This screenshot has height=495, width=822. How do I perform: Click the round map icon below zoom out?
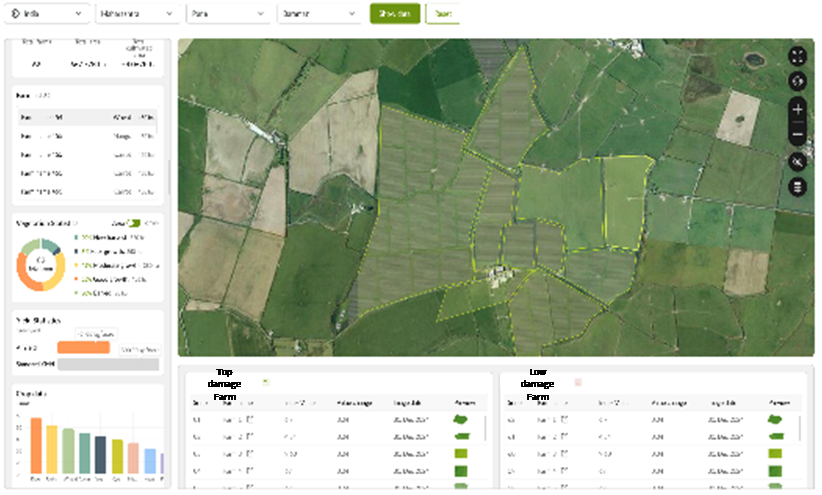(797, 161)
